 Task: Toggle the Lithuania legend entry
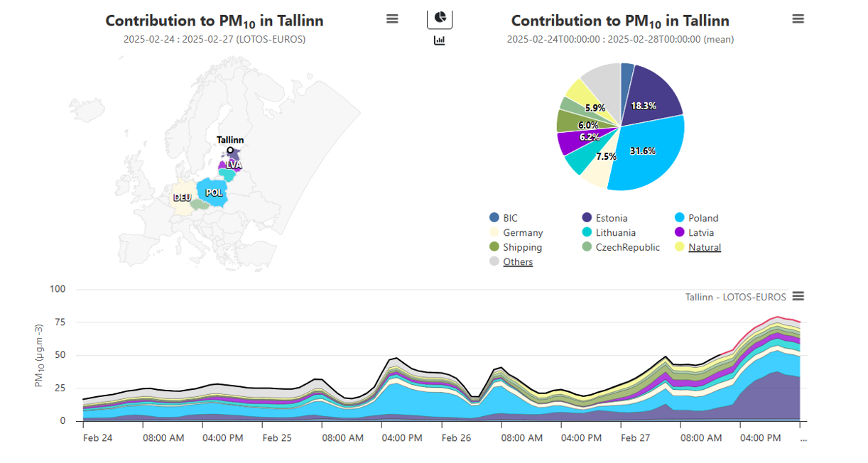[609, 233]
